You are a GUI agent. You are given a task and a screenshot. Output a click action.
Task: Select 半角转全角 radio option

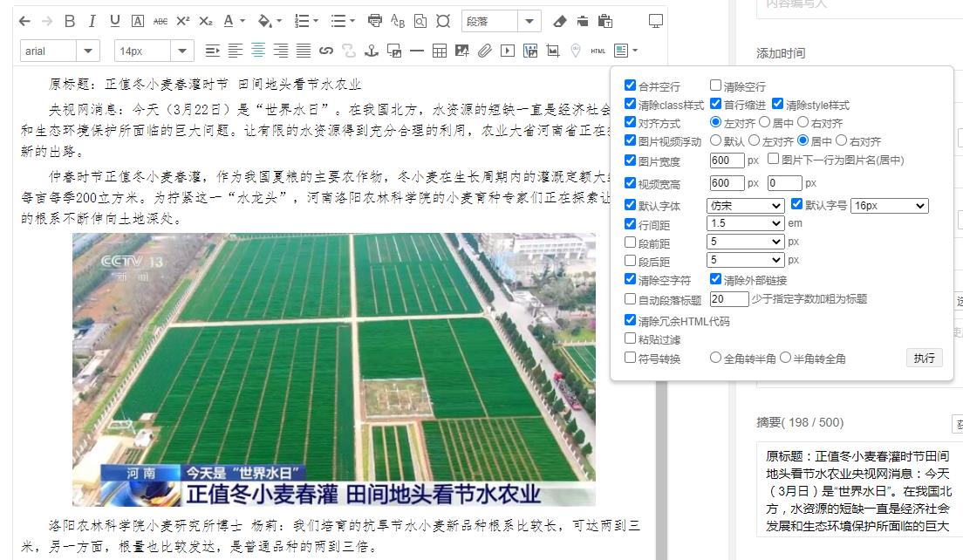click(786, 358)
